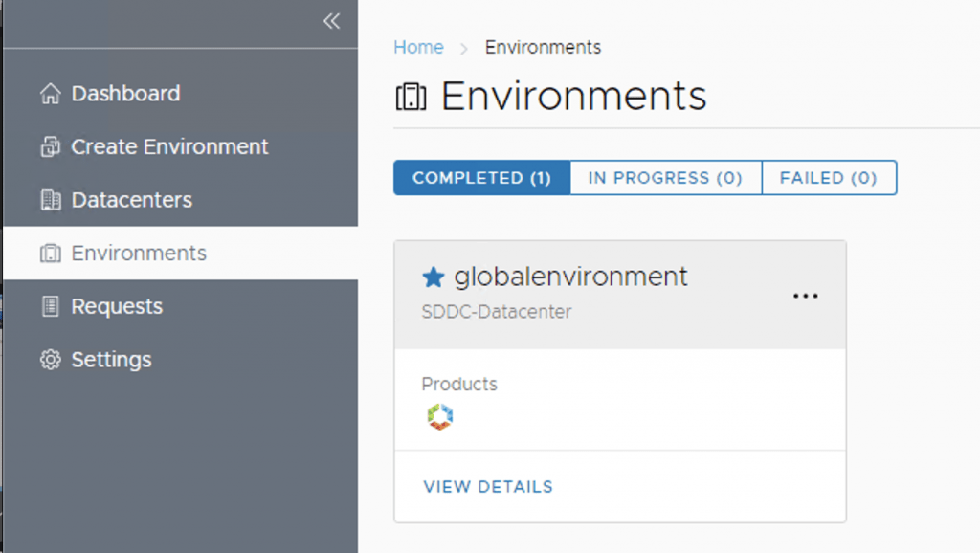
Task: Switch to the COMPLETED (1) tab
Action: point(481,178)
